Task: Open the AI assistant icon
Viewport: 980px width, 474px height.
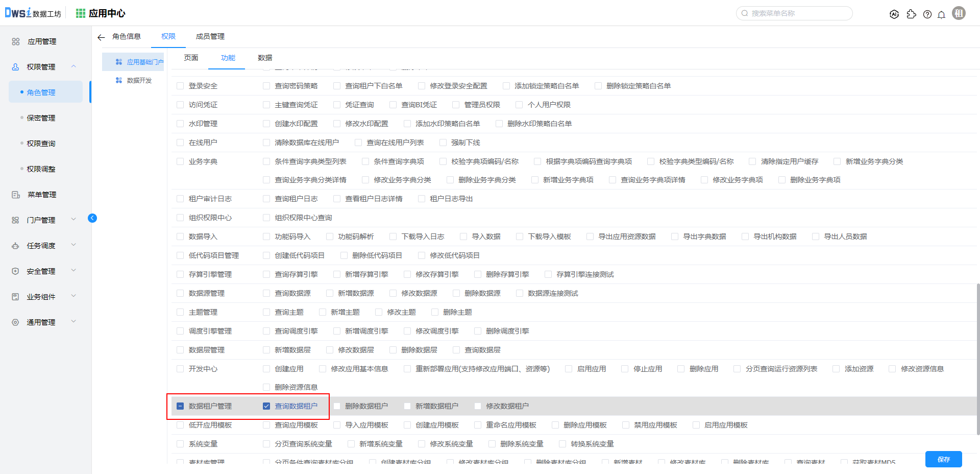Action: 894,14
